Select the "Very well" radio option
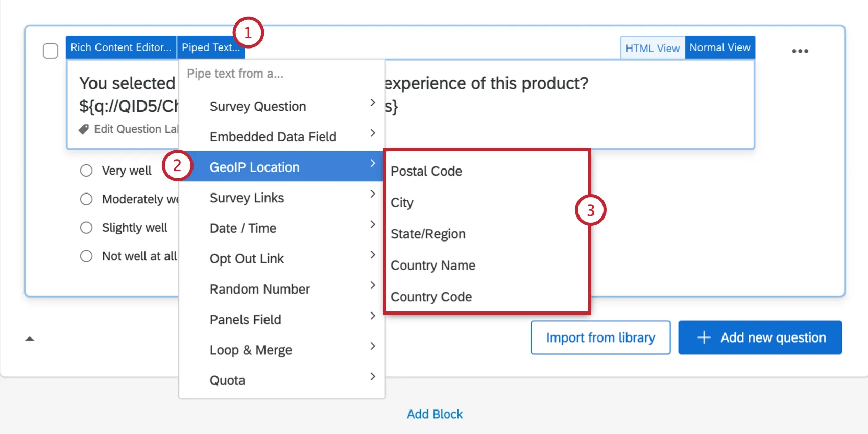Screen dimensions: 868x434 [86, 171]
